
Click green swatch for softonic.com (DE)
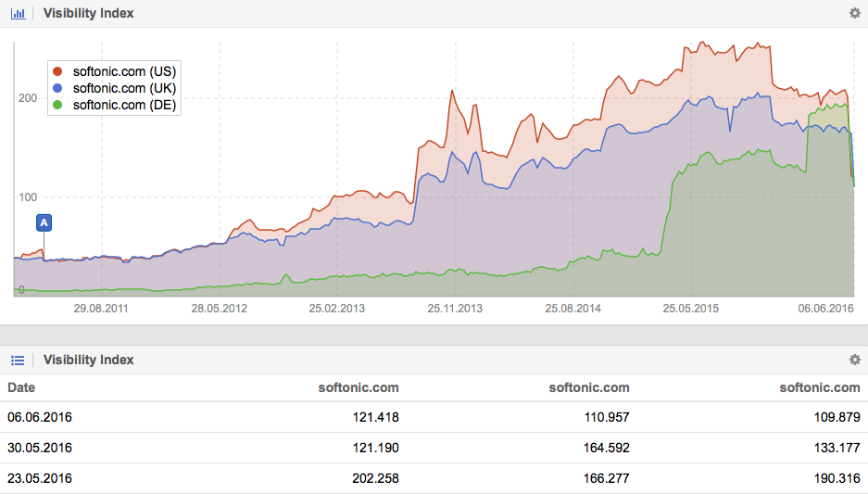(57, 105)
